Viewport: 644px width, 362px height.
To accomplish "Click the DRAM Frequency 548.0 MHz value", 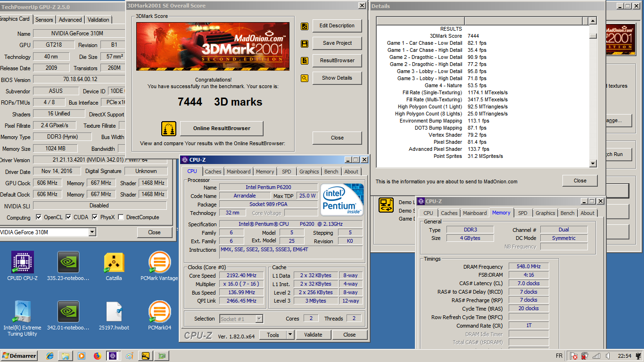I will coord(528,267).
